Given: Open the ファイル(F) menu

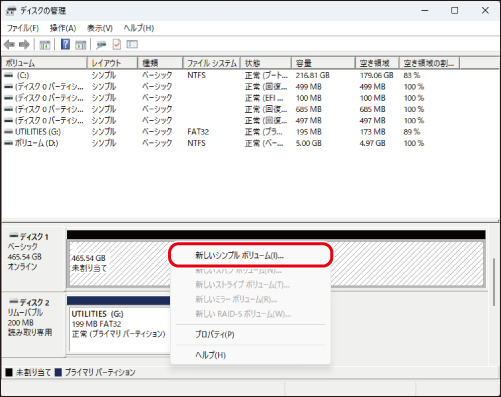Looking at the screenshot, I should pos(23,28).
